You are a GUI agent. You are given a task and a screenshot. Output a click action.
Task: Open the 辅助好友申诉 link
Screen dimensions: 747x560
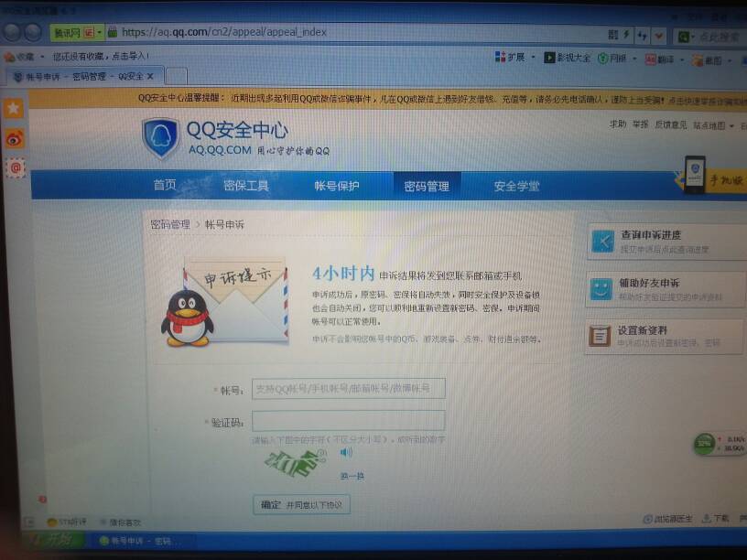tap(649, 284)
